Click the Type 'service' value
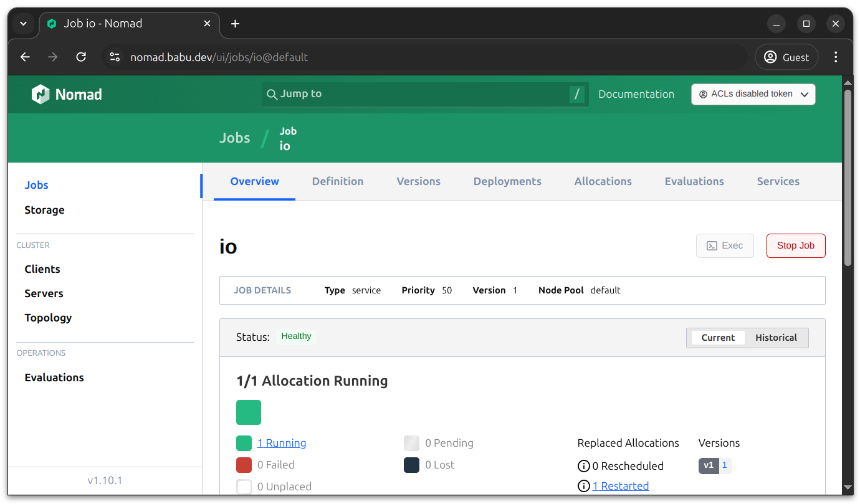The image size is (860, 504). click(x=366, y=290)
